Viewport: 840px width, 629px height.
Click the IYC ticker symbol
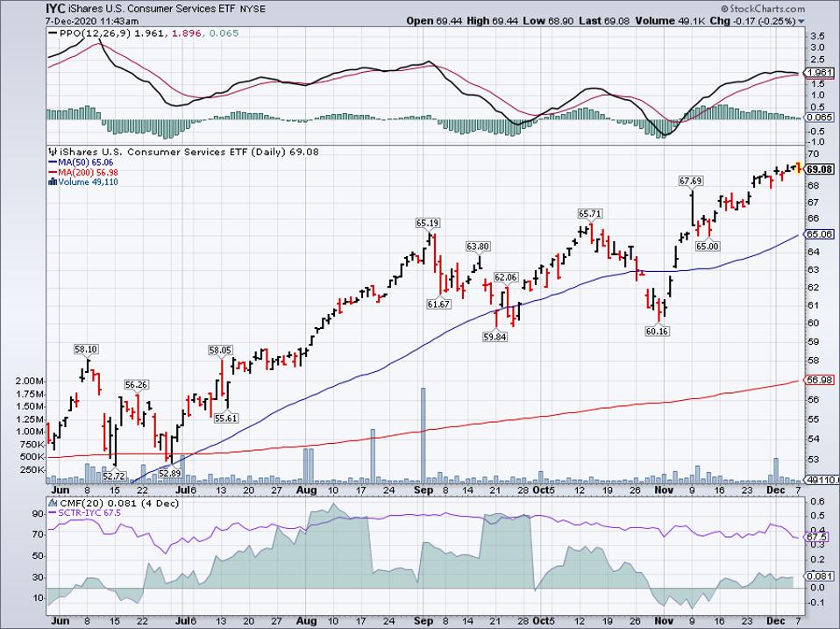(x=55, y=9)
